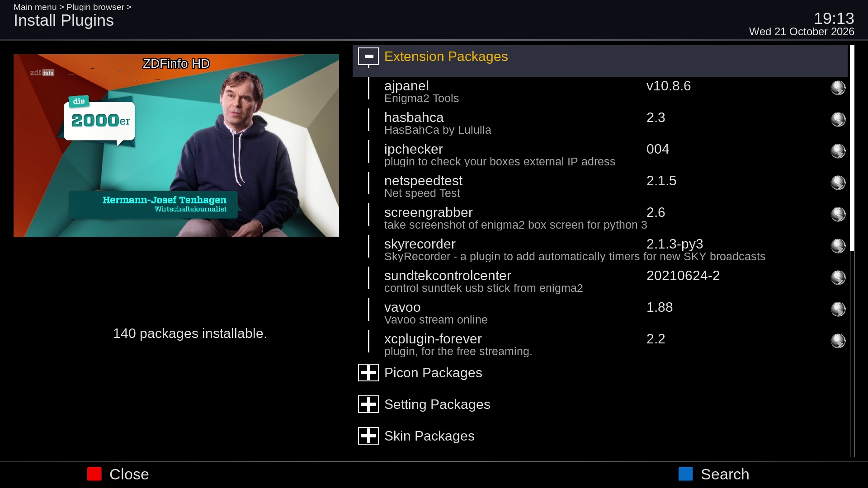
Task: Click the globe icon for ajpanel
Action: point(838,88)
